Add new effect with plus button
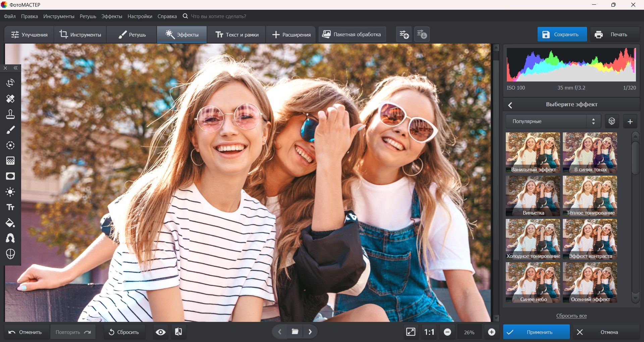The width and height of the screenshot is (644, 342). point(630,121)
